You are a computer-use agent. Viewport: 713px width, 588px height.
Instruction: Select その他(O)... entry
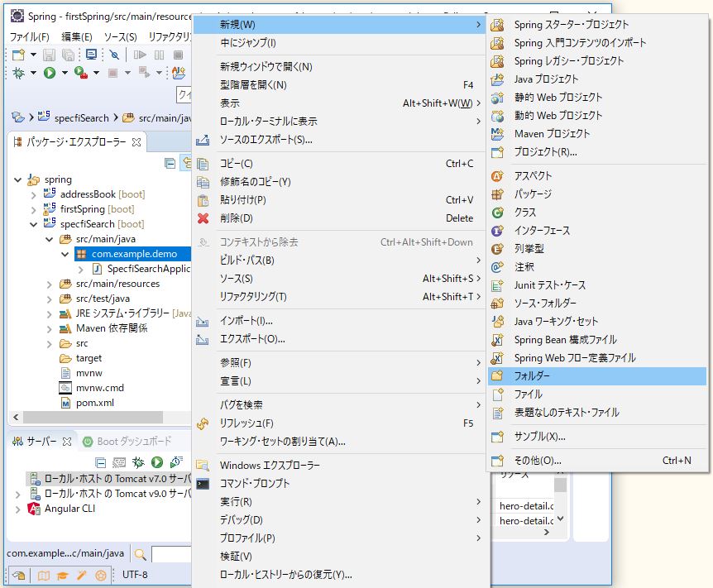pos(597,461)
